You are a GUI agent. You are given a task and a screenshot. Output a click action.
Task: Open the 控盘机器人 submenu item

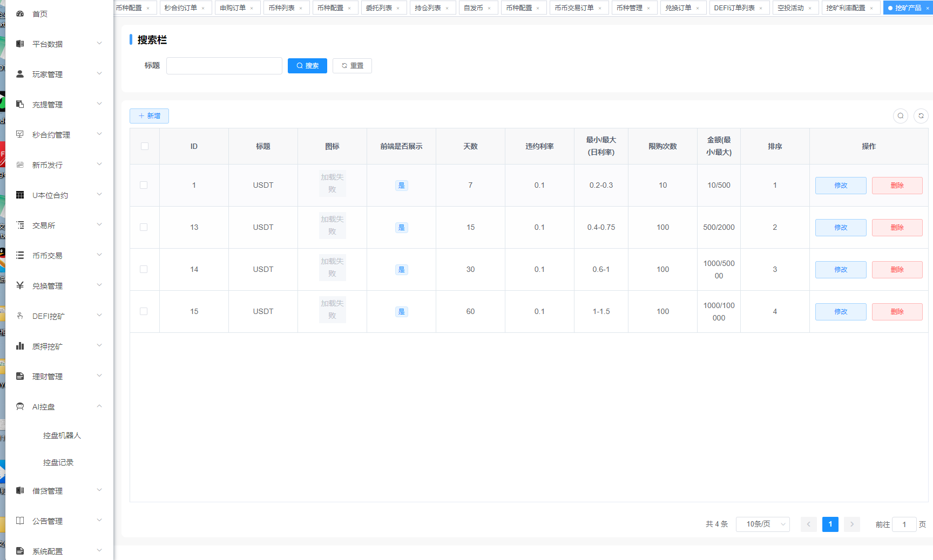[62, 435]
